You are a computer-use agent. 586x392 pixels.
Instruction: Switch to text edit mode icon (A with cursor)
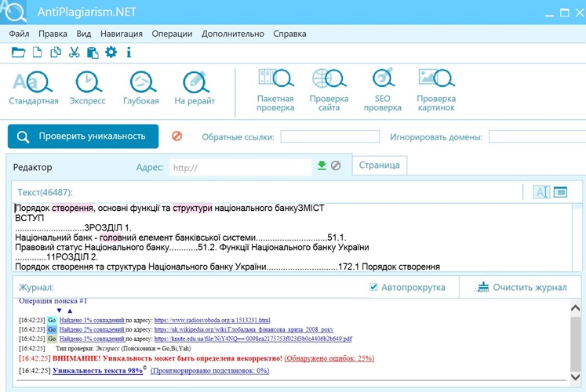[541, 192]
